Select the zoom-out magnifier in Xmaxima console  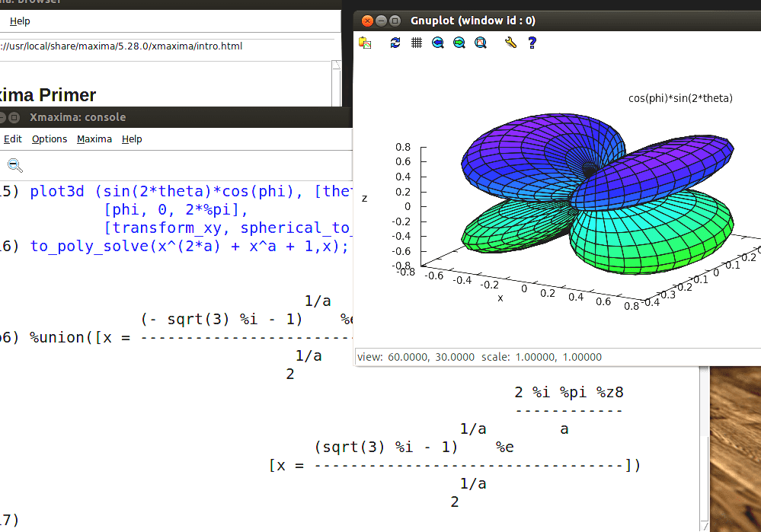(x=15, y=165)
